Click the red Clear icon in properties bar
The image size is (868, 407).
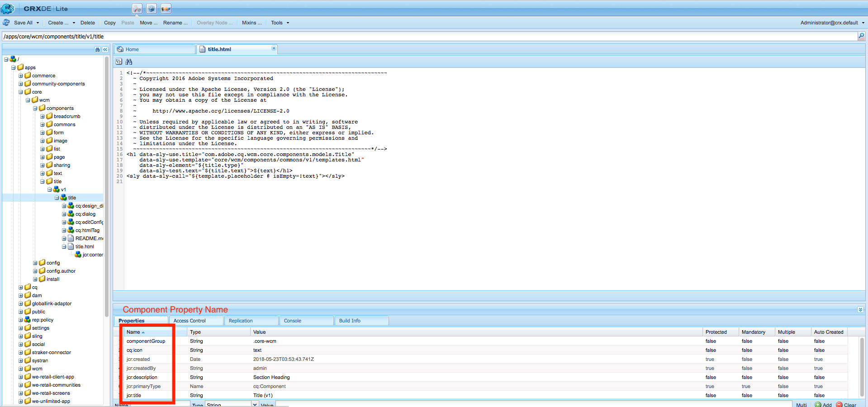click(x=839, y=405)
